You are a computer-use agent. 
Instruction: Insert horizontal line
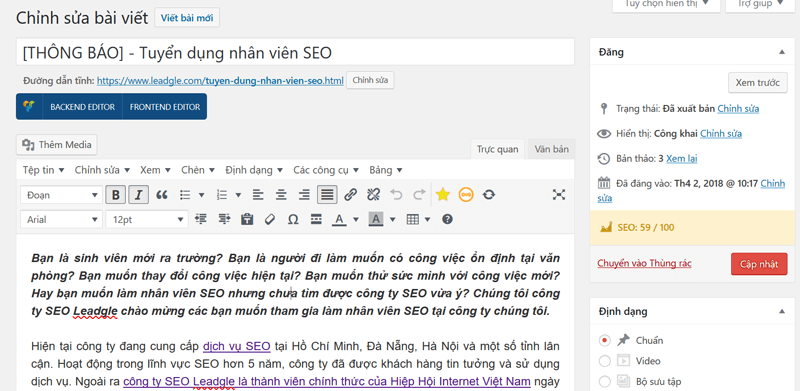[316, 219]
